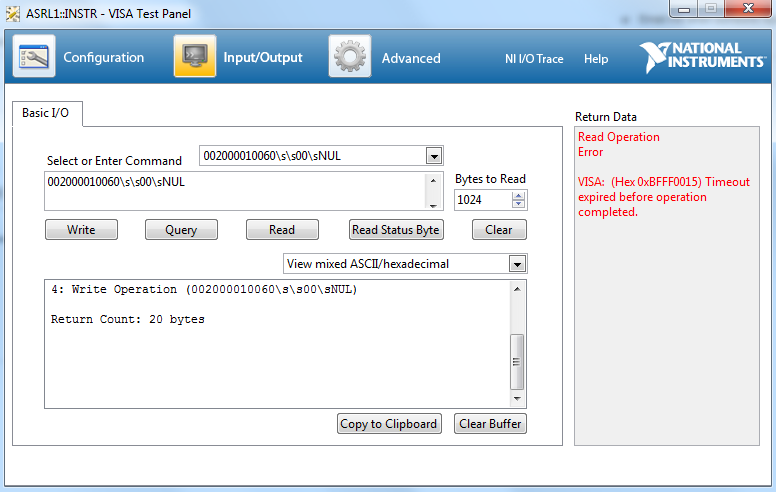The height and width of the screenshot is (492, 776).
Task: Click the Clear Buffer button
Action: pos(490,424)
